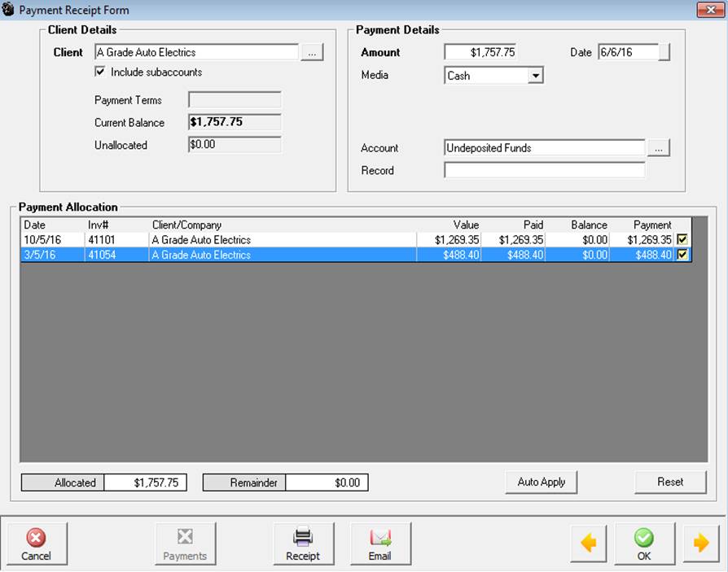
Task: Click invoice number 41101 cell
Action: pyautogui.click(x=116, y=239)
